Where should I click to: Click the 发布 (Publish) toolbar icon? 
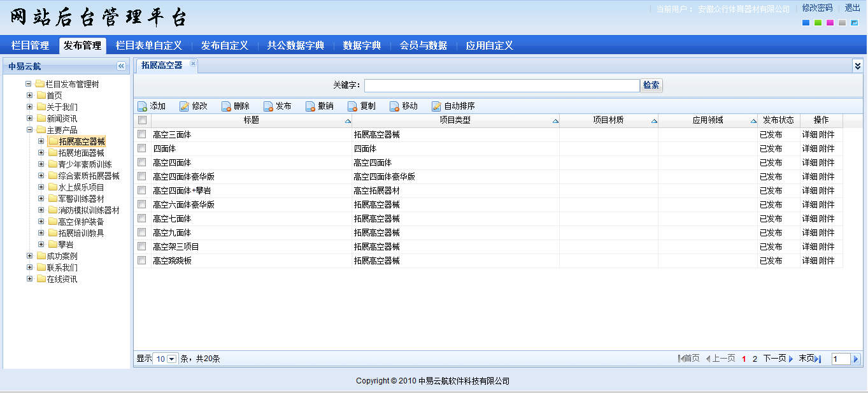pos(269,106)
